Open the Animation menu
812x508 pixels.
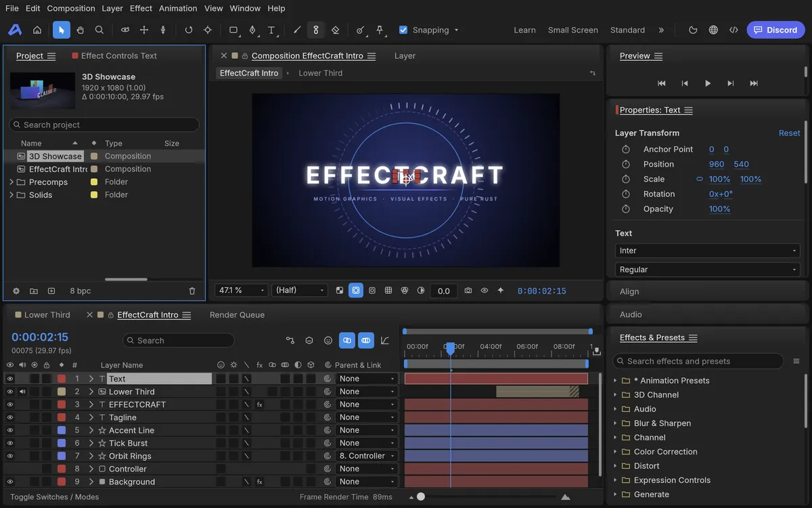click(178, 8)
